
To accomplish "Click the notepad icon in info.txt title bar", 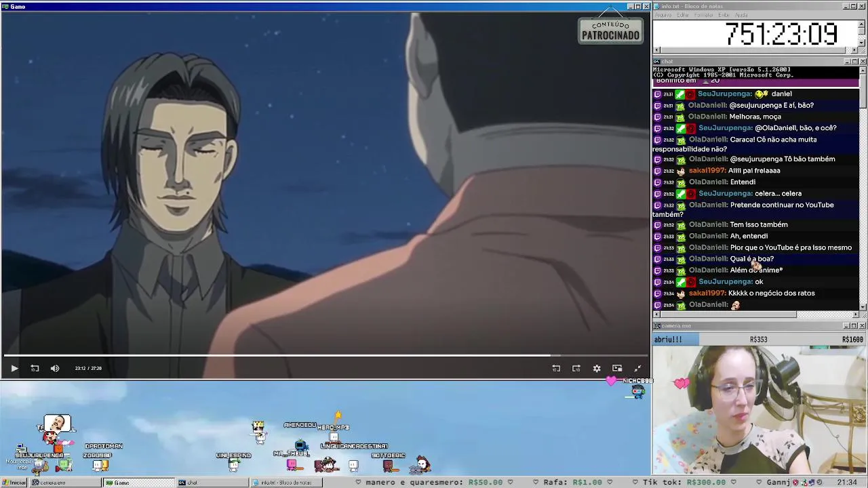I will (x=657, y=6).
